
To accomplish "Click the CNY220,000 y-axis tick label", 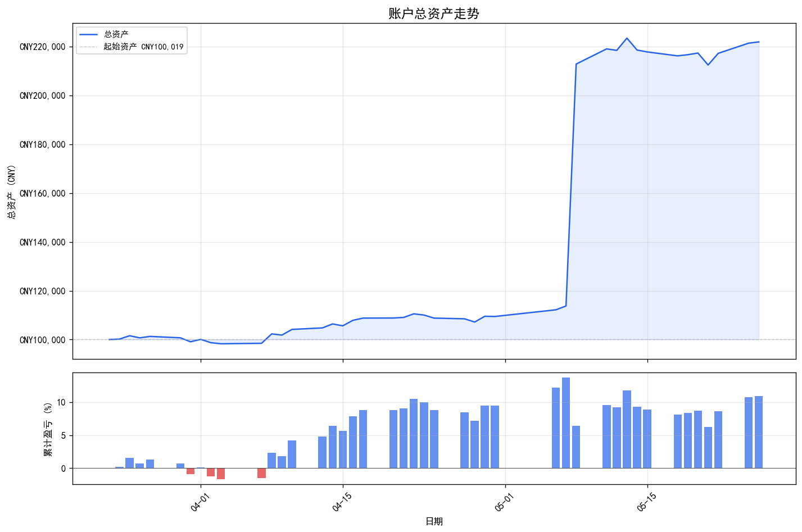I will [43, 47].
